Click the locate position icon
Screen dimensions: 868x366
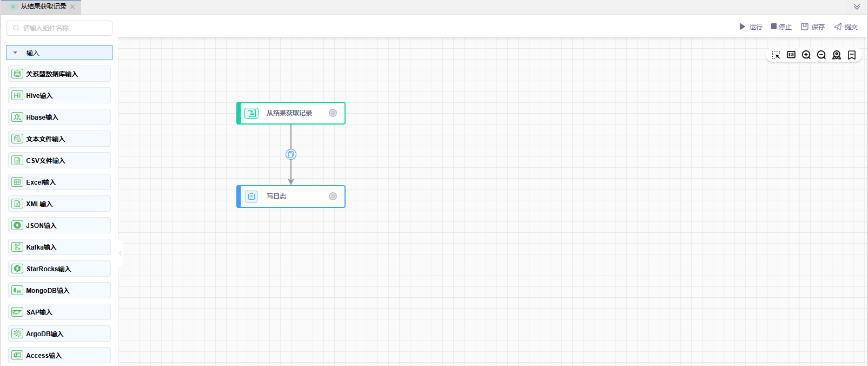pos(837,55)
